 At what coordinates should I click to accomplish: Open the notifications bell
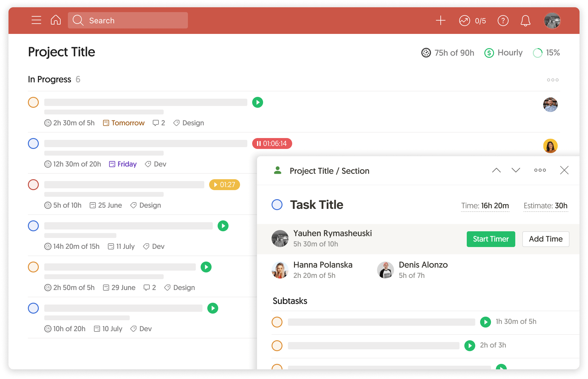point(525,21)
